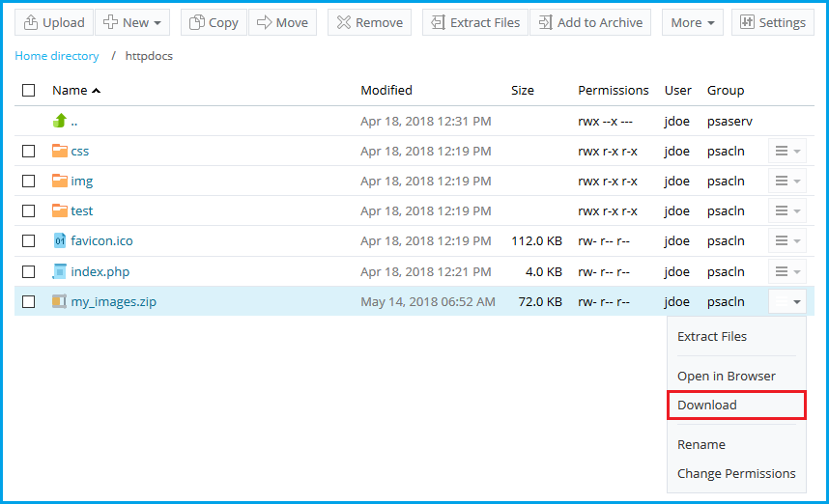
Task: Click Add to Archive toolbar button
Action: pyautogui.click(x=590, y=22)
